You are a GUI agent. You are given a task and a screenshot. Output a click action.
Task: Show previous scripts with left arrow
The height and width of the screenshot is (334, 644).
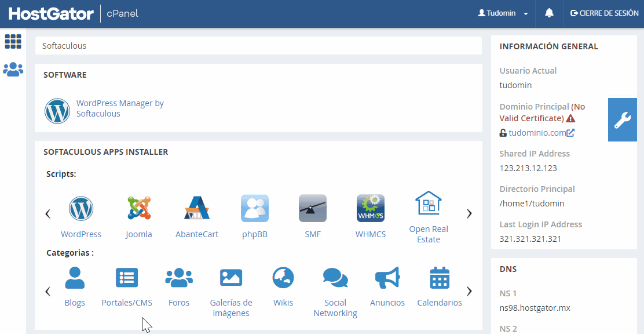48,213
